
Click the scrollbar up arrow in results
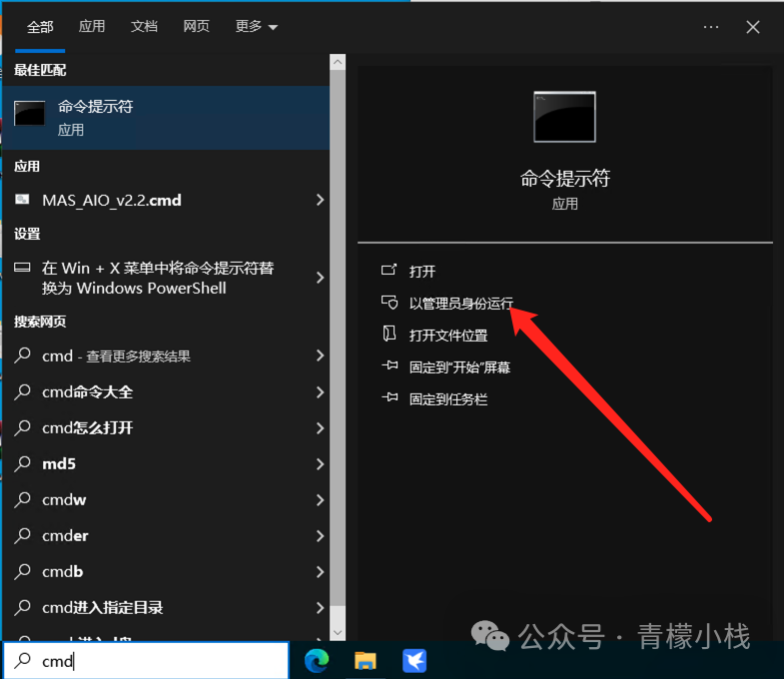(338, 62)
